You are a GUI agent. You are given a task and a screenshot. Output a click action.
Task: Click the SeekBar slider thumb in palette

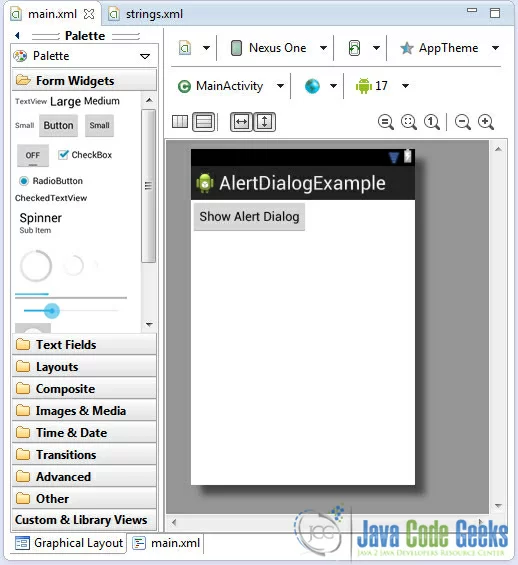click(52, 311)
